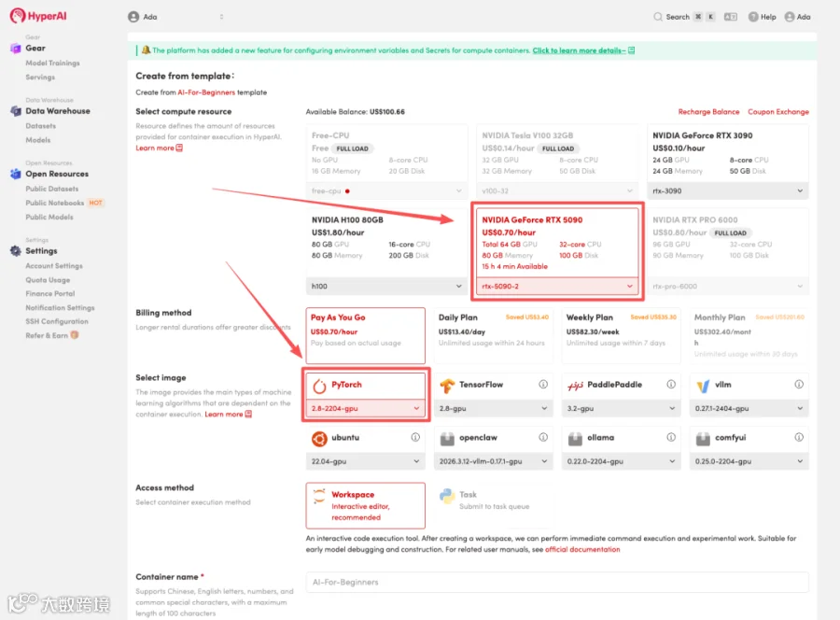Open PyTorch version 2.8-2204-gpu dropdown
Screen dimensions: 840x620
(x=365, y=408)
